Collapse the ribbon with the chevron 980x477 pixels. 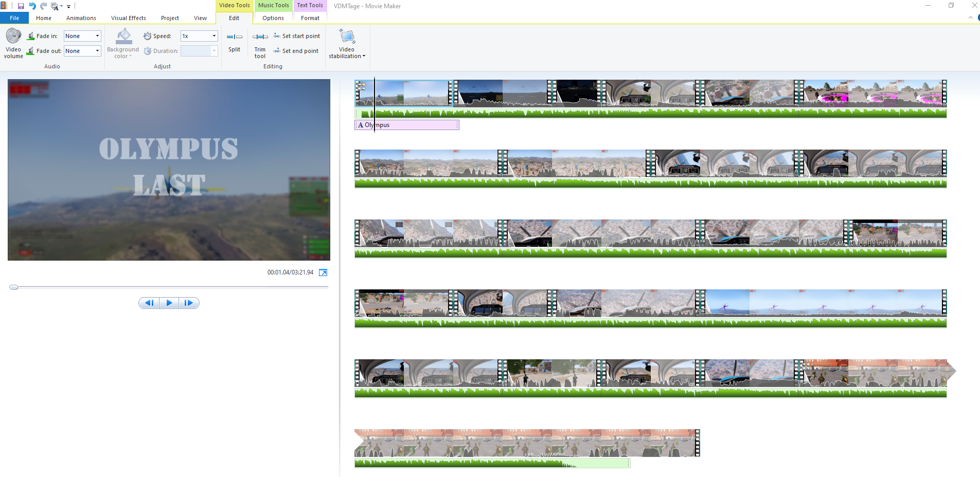tap(970, 17)
